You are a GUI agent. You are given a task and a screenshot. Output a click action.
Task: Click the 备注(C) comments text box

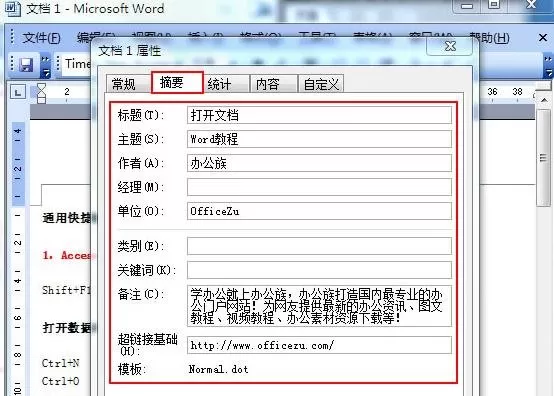(x=319, y=306)
